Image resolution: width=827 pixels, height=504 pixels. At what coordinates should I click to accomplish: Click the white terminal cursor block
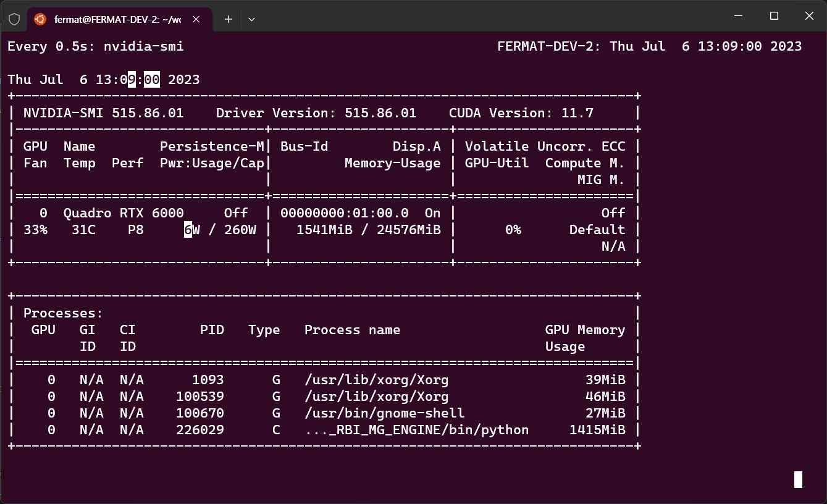click(x=798, y=480)
